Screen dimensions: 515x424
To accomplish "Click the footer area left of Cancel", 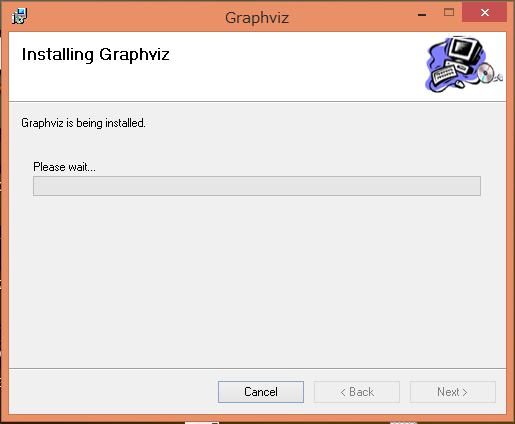I will (113, 392).
